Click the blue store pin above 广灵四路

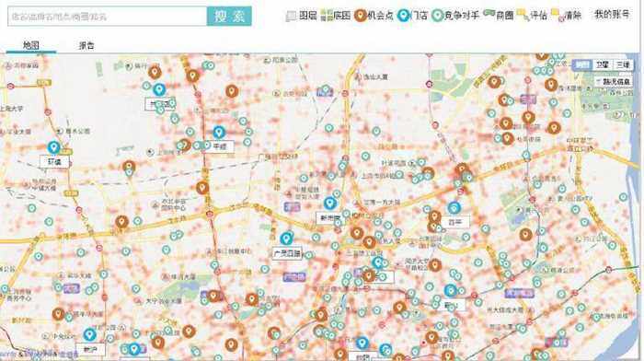pyautogui.click(x=286, y=239)
